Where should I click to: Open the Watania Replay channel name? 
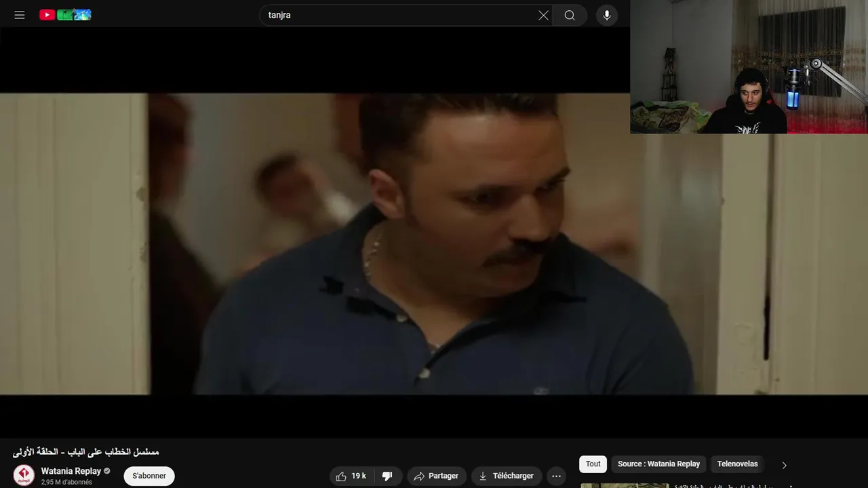pos(71,471)
